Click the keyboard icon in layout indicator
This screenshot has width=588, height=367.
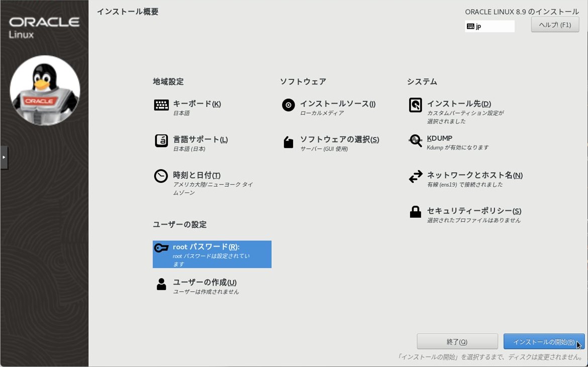pyautogui.click(x=470, y=26)
